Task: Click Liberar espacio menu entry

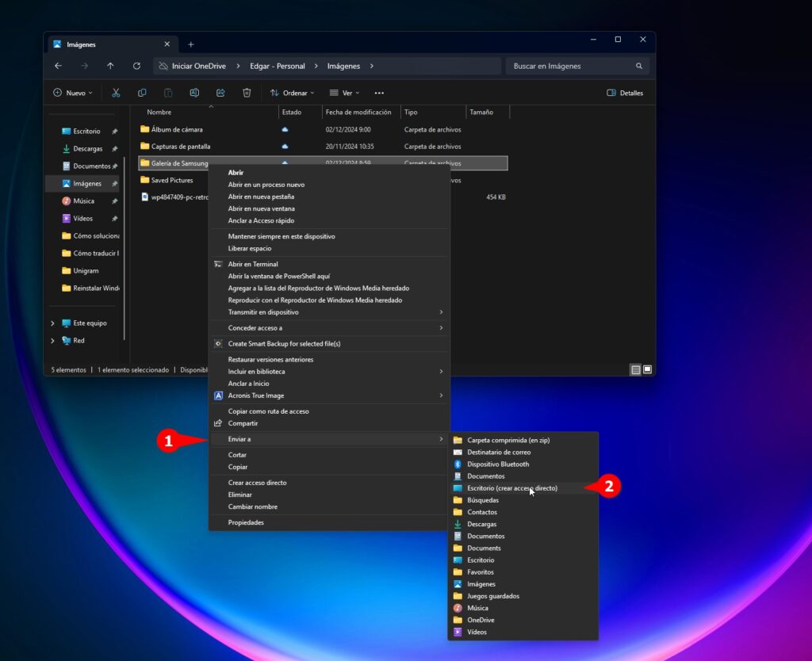Action: 329,248
